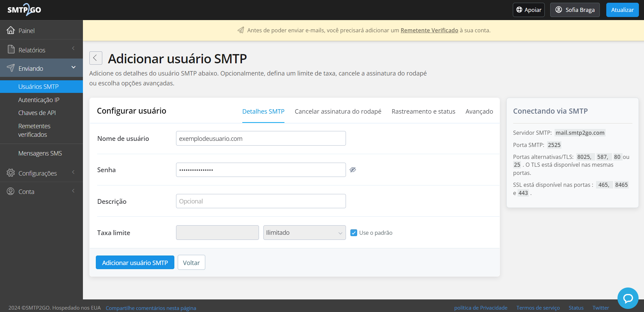The image size is (644, 312).
Task: Click the Adicionar usuário SMTP button
Action: 135,262
